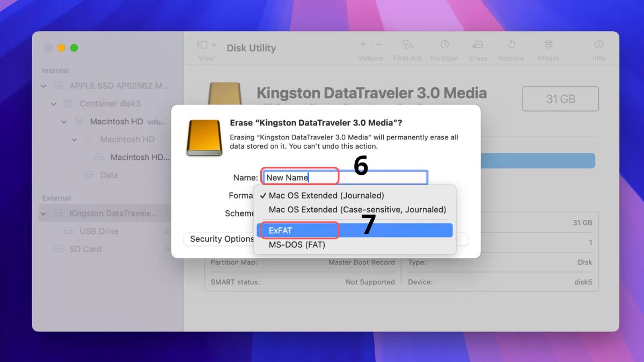Collapse the Container disk3 tree
The height and width of the screenshot is (362, 644).
pos(54,104)
